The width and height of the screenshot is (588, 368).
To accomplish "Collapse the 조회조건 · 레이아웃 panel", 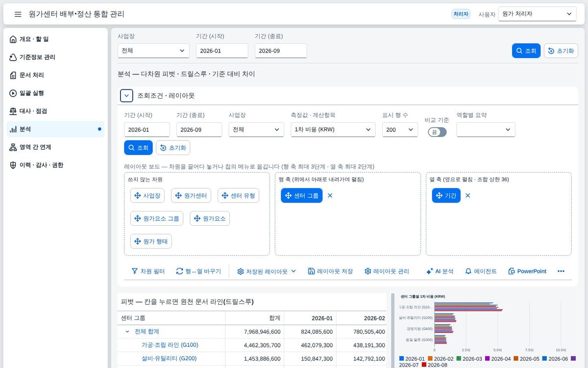I will click(x=126, y=96).
